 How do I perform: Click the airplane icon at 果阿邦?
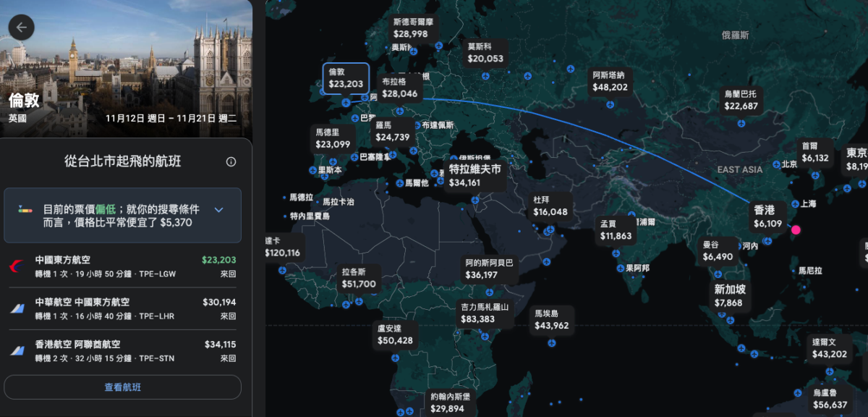(x=621, y=268)
